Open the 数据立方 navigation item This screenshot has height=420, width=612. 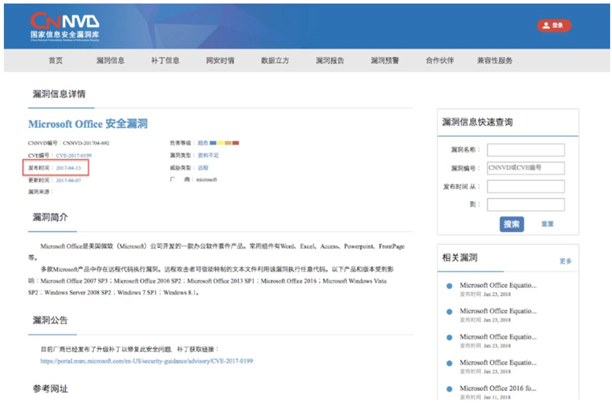(275, 60)
